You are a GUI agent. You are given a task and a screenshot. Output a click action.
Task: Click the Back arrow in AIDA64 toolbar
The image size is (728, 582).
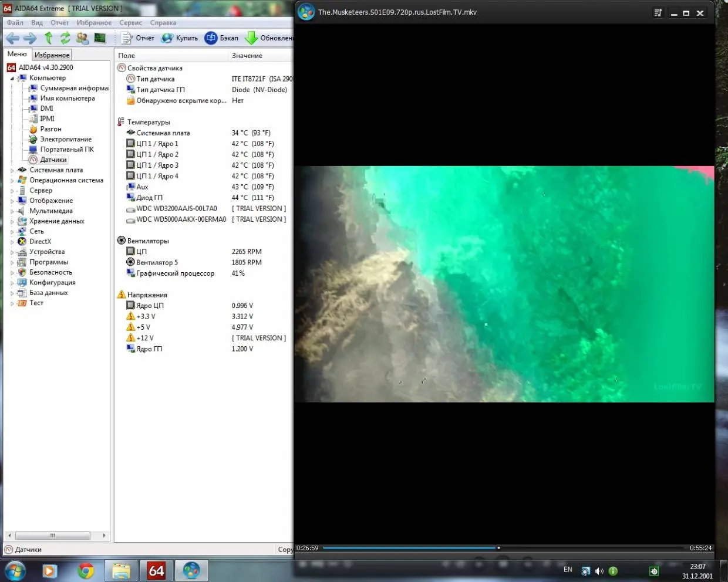12,38
